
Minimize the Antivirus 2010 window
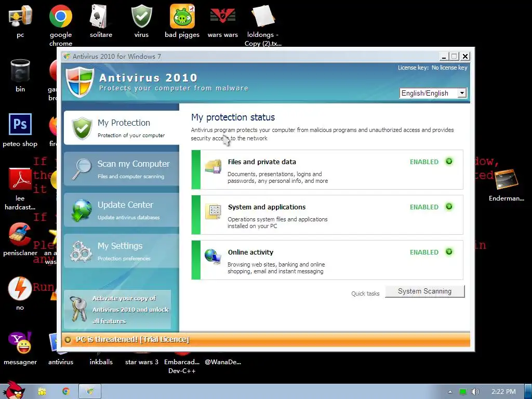[x=444, y=56]
